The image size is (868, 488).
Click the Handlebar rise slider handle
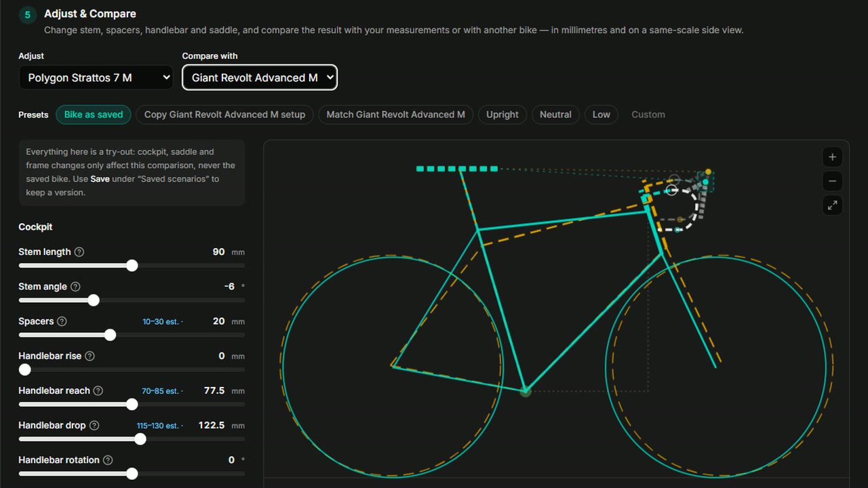click(x=25, y=369)
